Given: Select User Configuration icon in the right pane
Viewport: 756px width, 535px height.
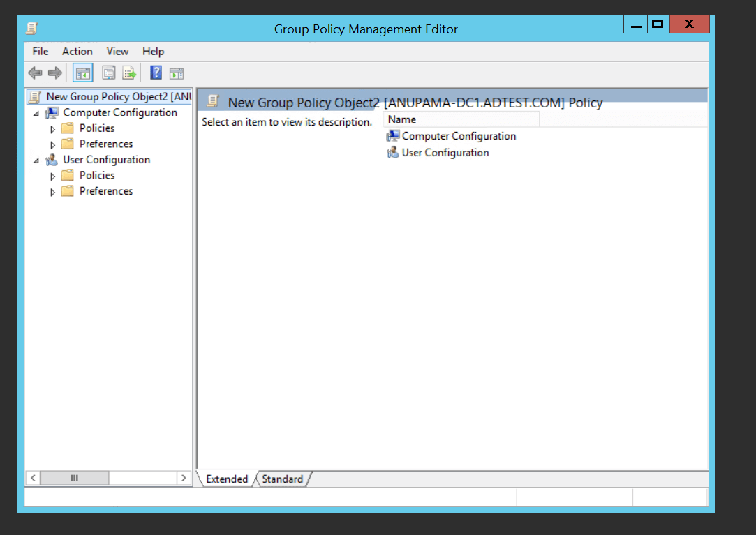Looking at the screenshot, I should 393,153.
